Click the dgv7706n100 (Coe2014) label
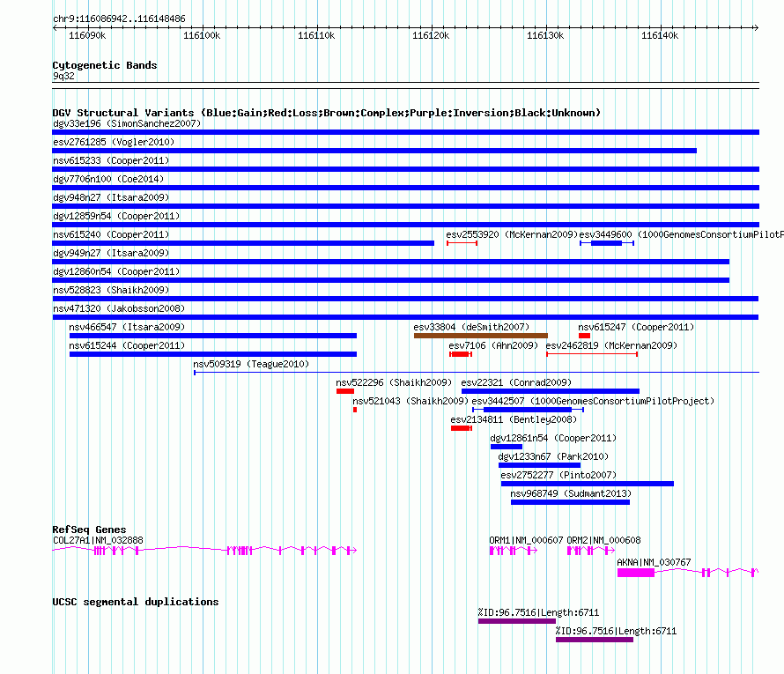This screenshot has width=784, height=674. coord(108,179)
